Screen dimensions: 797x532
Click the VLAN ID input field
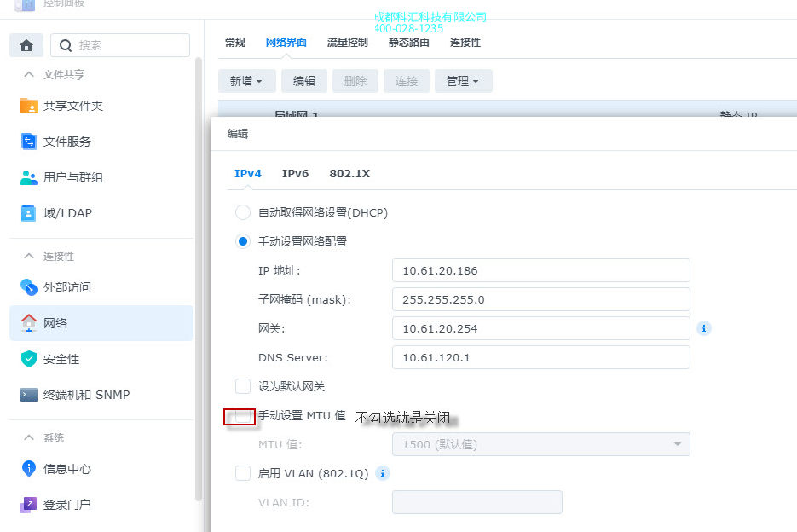[477, 502]
